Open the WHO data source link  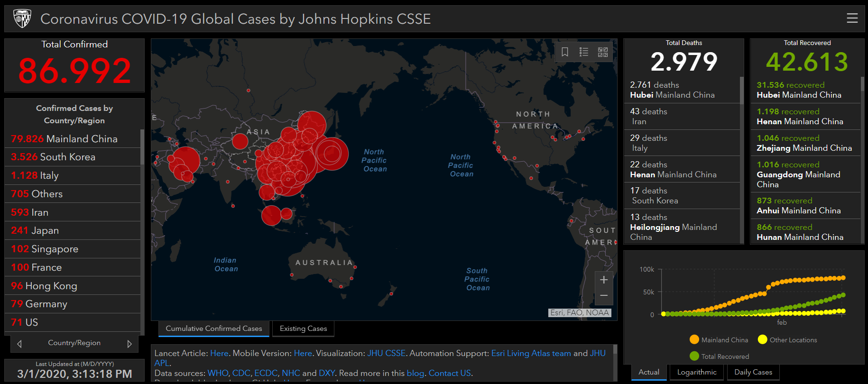[x=218, y=373]
